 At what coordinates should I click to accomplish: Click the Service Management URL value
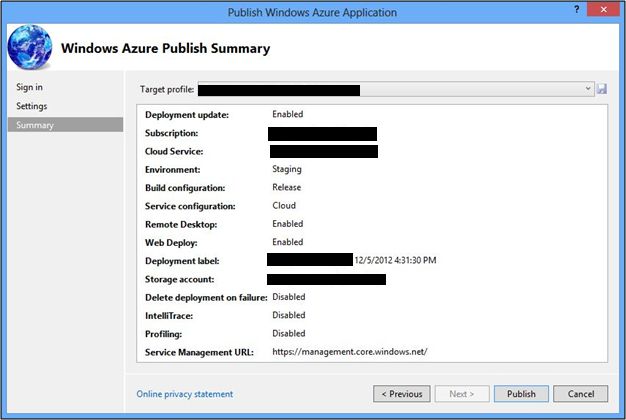(x=349, y=352)
